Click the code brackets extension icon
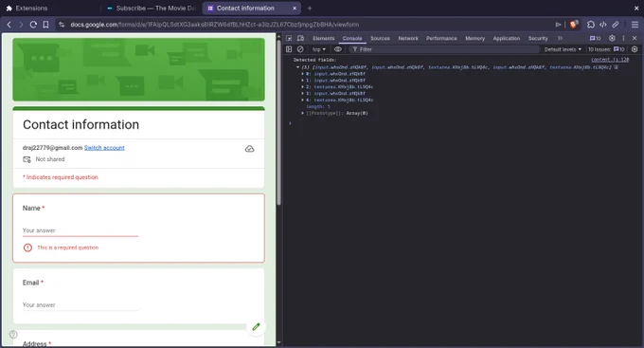Screen dimensions: 644x348 coord(603,25)
